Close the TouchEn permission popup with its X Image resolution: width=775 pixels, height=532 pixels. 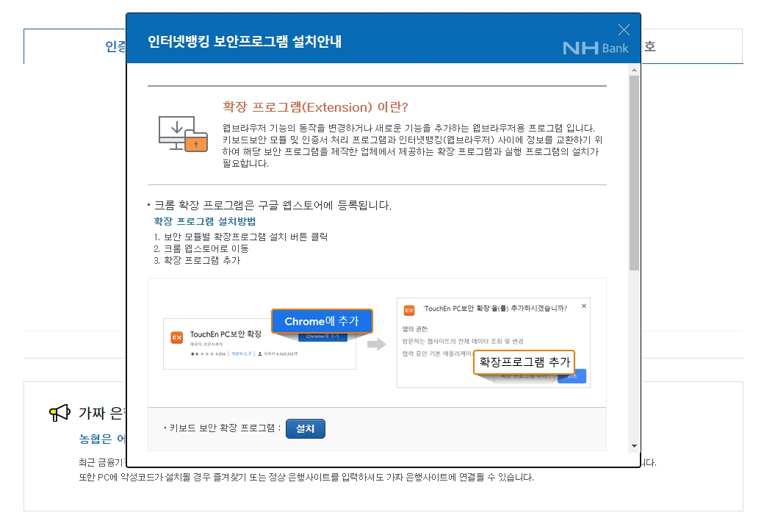tap(583, 304)
